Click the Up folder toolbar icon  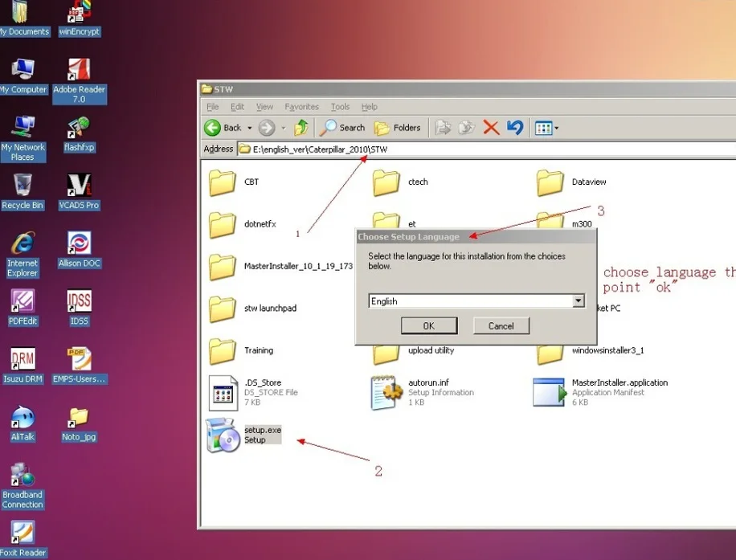pyautogui.click(x=301, y=128)
